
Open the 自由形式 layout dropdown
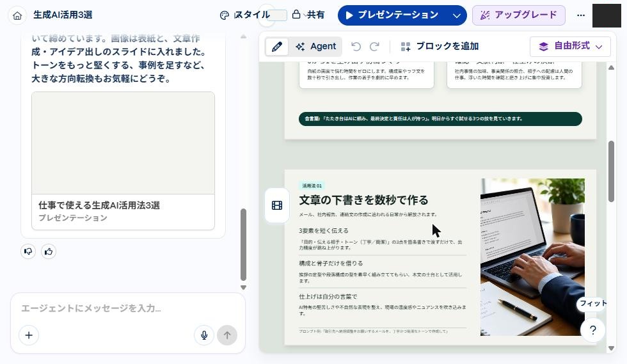pyautogui.click(x=570, y=47)
